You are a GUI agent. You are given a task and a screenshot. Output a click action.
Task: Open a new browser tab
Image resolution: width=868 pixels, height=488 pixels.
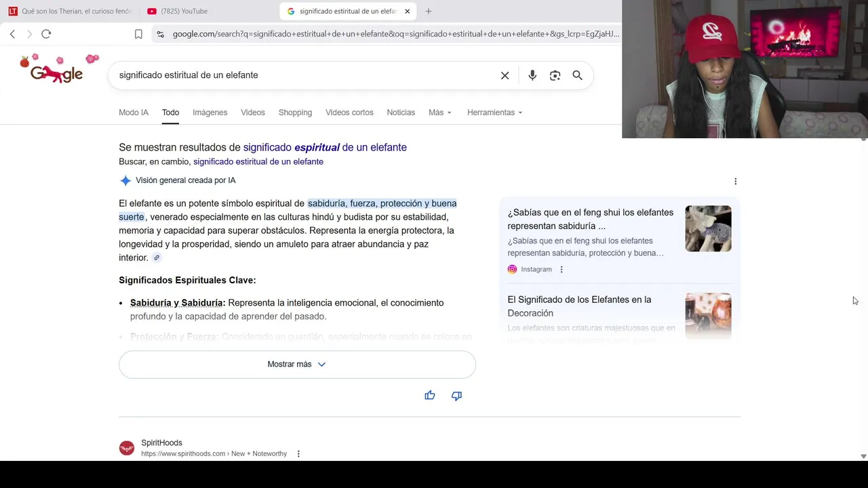click(429, 11)
